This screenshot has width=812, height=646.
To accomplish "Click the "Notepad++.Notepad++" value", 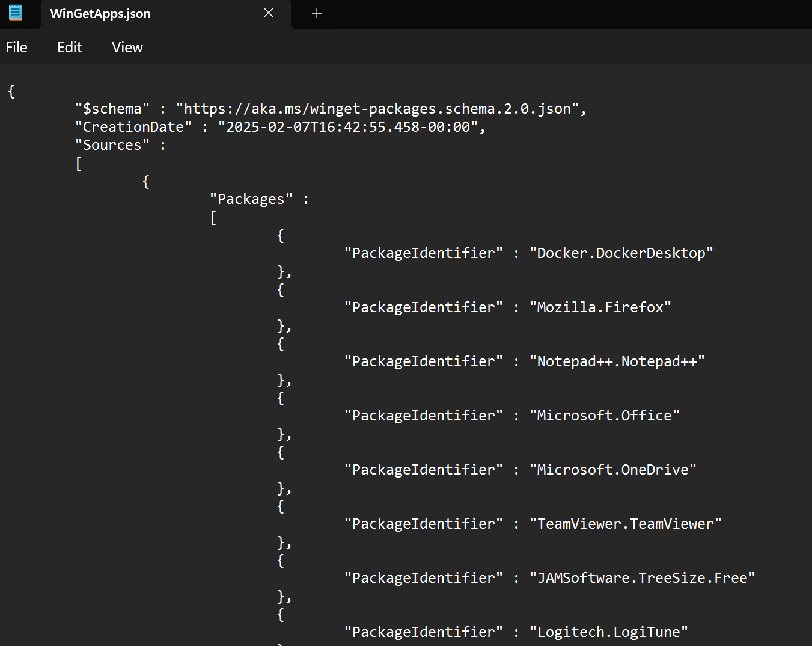I will (617, 361).
